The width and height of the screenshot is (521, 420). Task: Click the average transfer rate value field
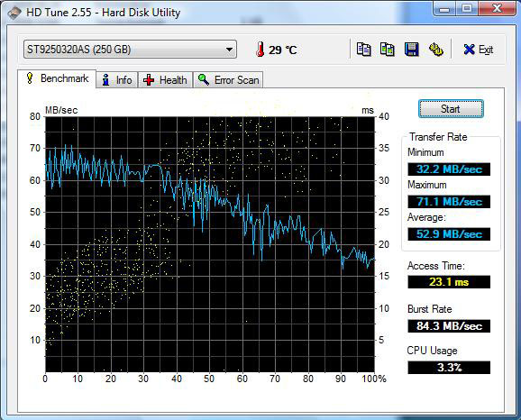449,234
